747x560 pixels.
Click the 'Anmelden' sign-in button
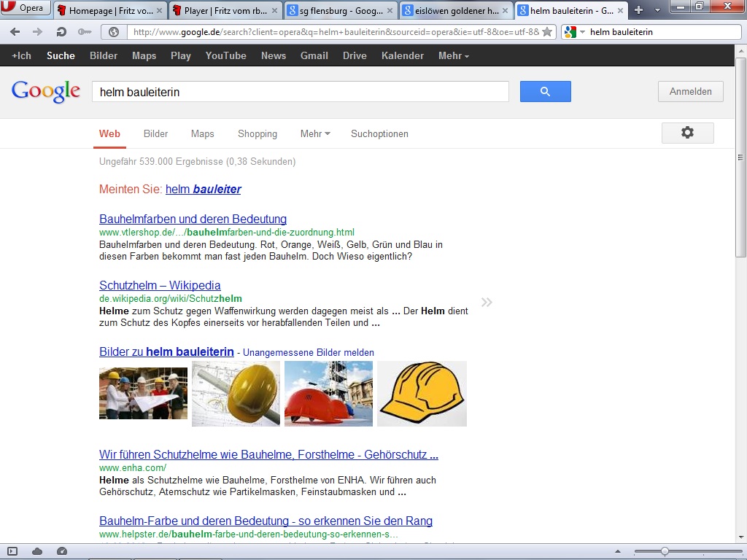690,91
